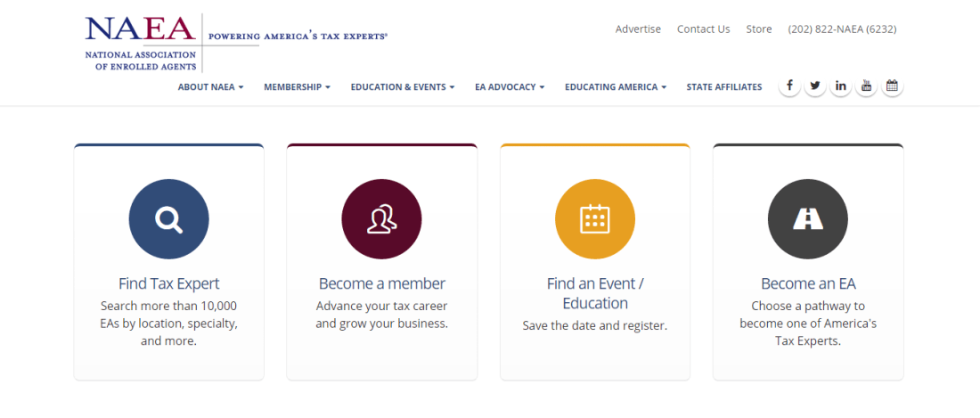
Task: Open the EA Advocacy menu
Action: click(x=510, y=87)
